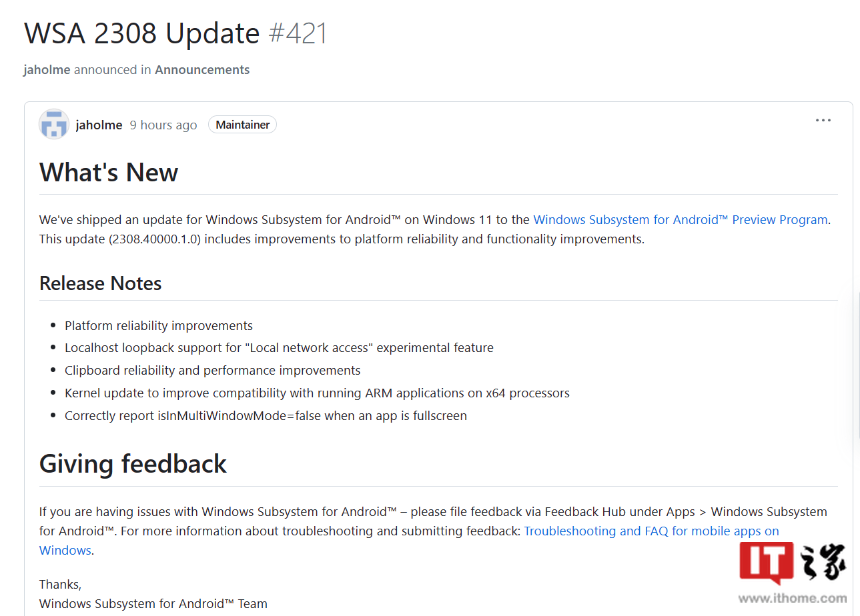The height and width of the screenshot is (616, 860).
Task: Click the '9 hours ago' timestamp
Action: (163, 125)
